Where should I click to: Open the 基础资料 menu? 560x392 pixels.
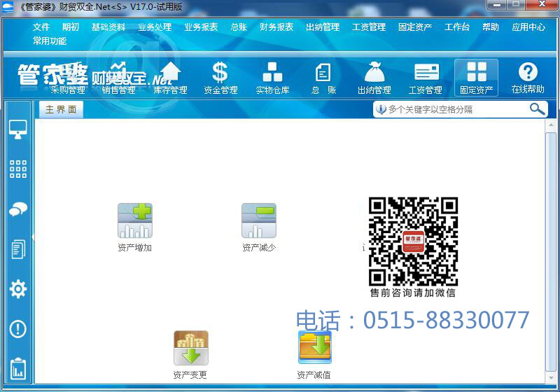[x=108, y=27]
